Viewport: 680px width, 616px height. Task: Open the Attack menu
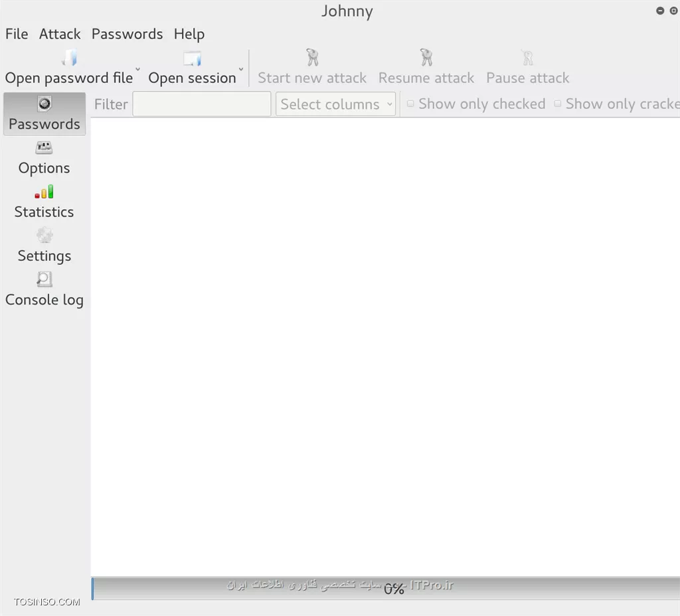pos(60,34)
